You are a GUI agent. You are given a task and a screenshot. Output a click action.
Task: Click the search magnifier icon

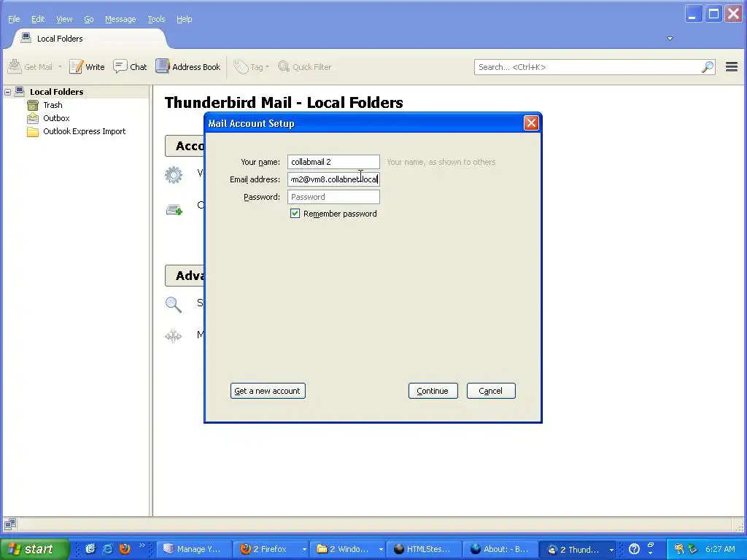pyautogui.click(x=708, y=67)
